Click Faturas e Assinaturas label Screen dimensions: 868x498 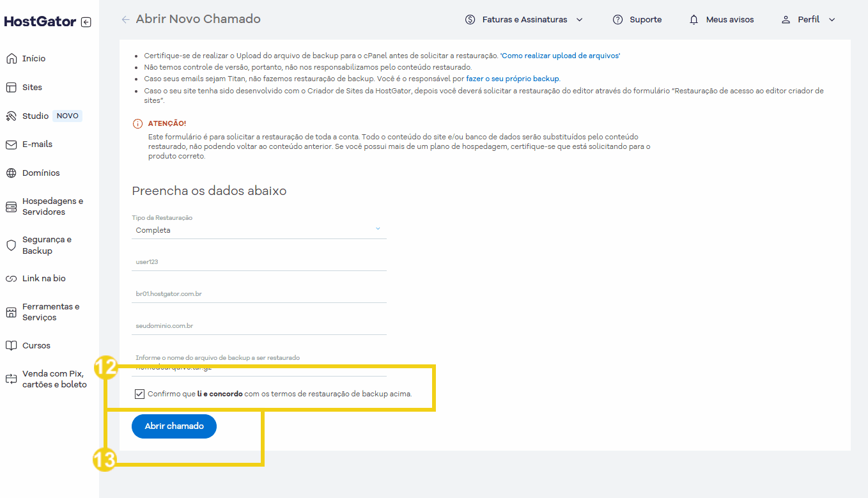[525, 20]
